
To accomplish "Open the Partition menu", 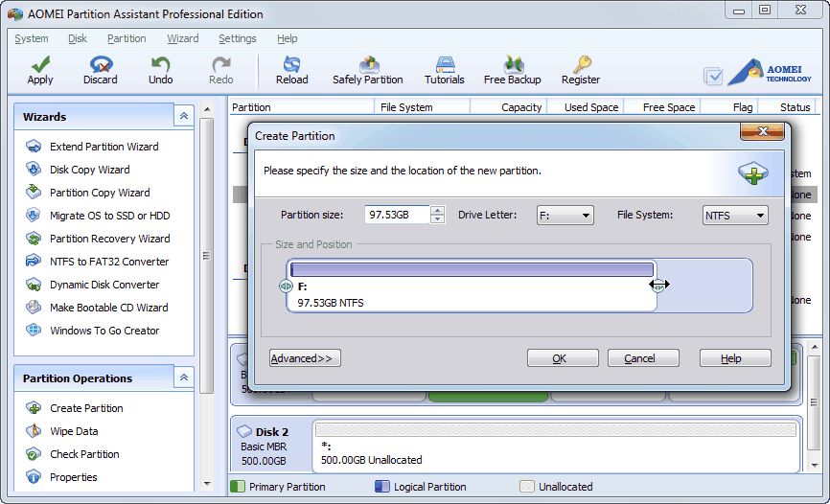I will (127, 38).
